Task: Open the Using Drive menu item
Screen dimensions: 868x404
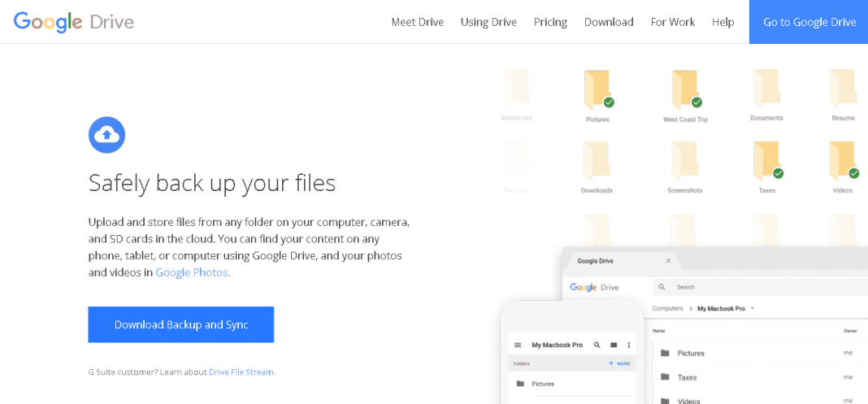Action: [x=488, y=22]
